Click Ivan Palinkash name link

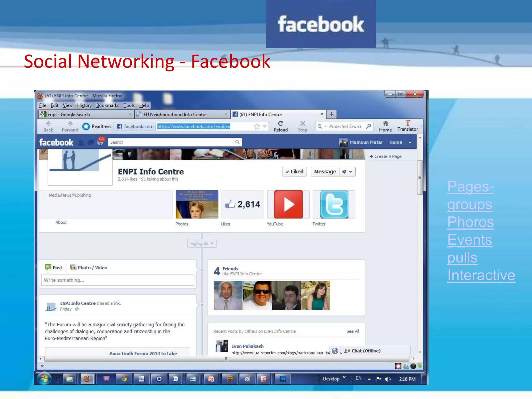(x=248, y=346)
